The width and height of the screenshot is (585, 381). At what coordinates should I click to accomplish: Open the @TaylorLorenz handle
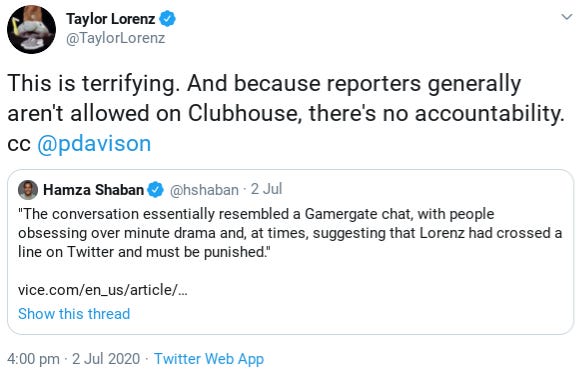[115, 38]
